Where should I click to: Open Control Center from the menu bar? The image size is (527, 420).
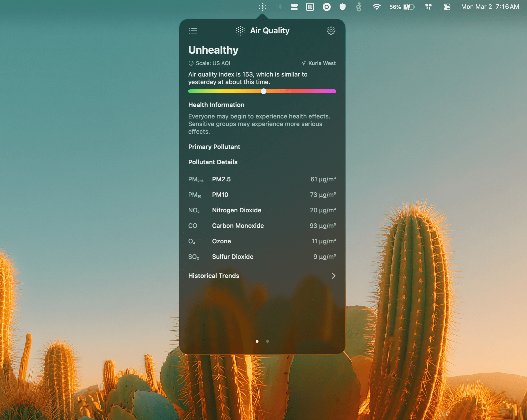pos(447,7)
